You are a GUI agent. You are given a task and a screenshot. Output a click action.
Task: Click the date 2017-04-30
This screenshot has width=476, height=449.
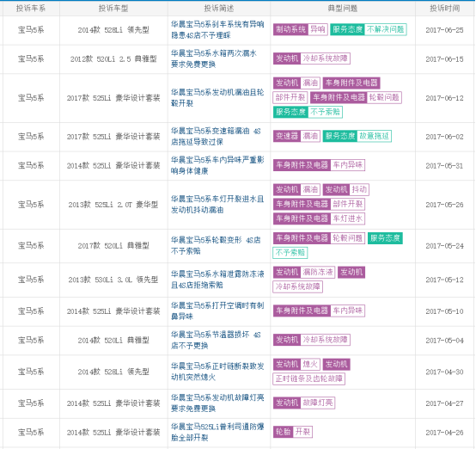444,372
